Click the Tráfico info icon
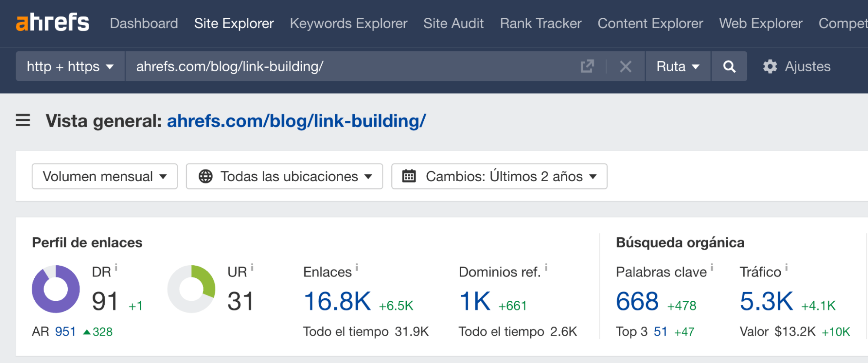Image resolution: width=868 pixels, height=363 pixels. coord(786,267)
